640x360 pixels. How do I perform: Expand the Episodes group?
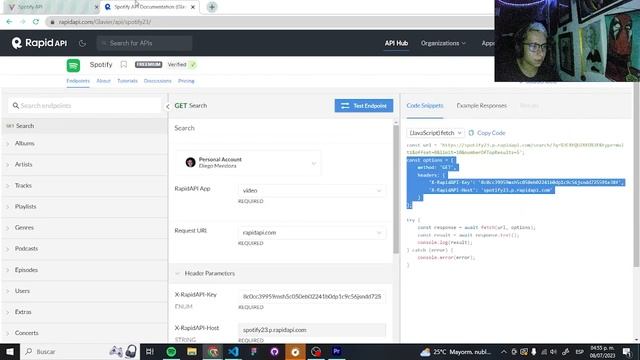[84, 270]
